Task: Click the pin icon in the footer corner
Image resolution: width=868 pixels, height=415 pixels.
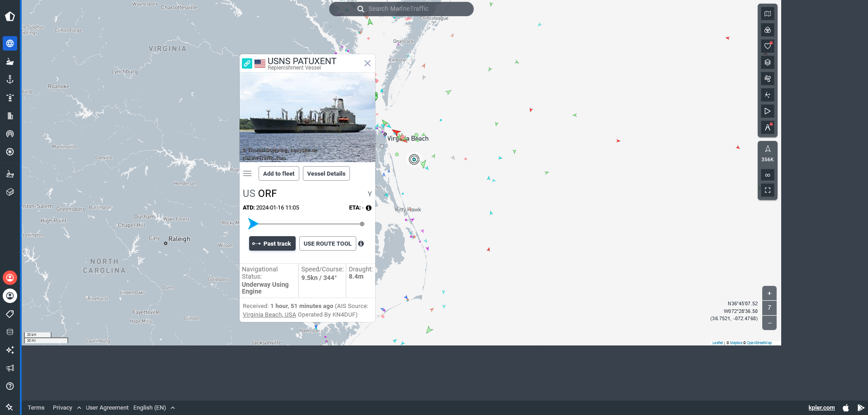Action: tap(9, 407)
